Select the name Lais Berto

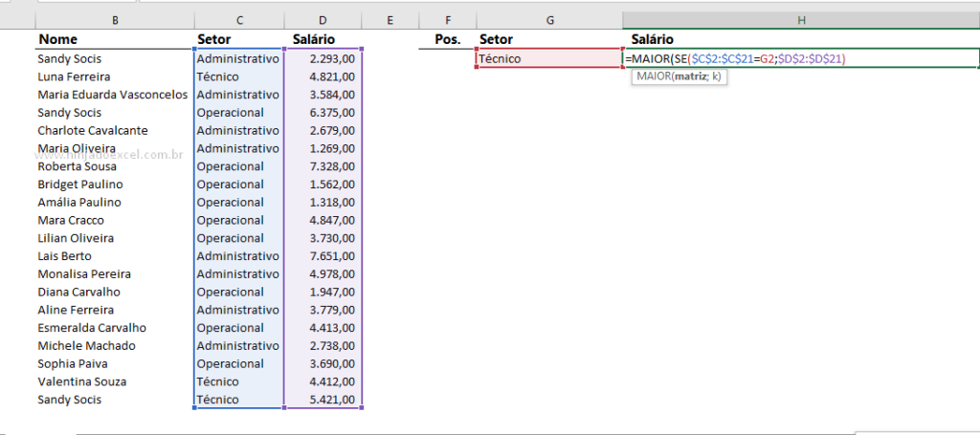(64, 256)
